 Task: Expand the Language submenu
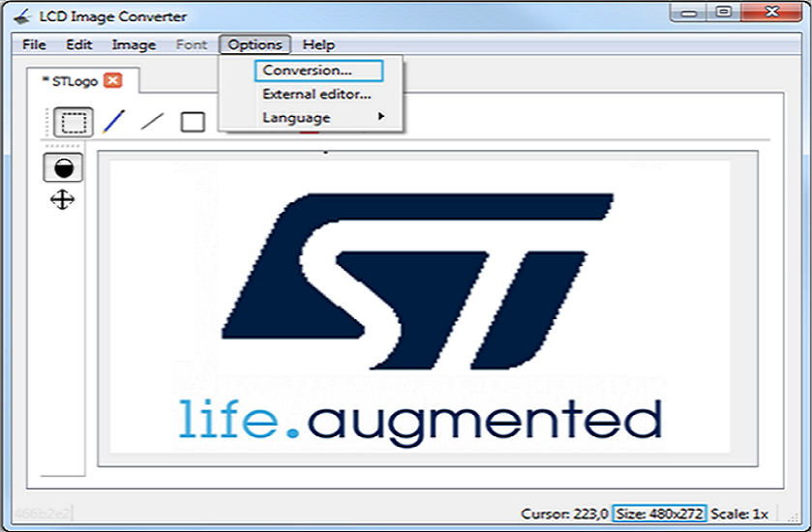tap(296, 118)
